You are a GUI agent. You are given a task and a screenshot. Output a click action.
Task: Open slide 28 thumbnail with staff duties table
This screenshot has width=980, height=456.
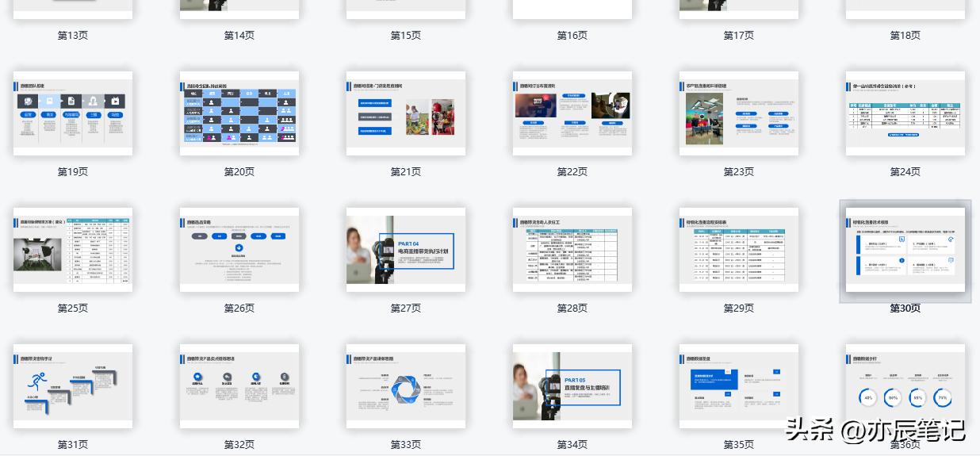572,250
